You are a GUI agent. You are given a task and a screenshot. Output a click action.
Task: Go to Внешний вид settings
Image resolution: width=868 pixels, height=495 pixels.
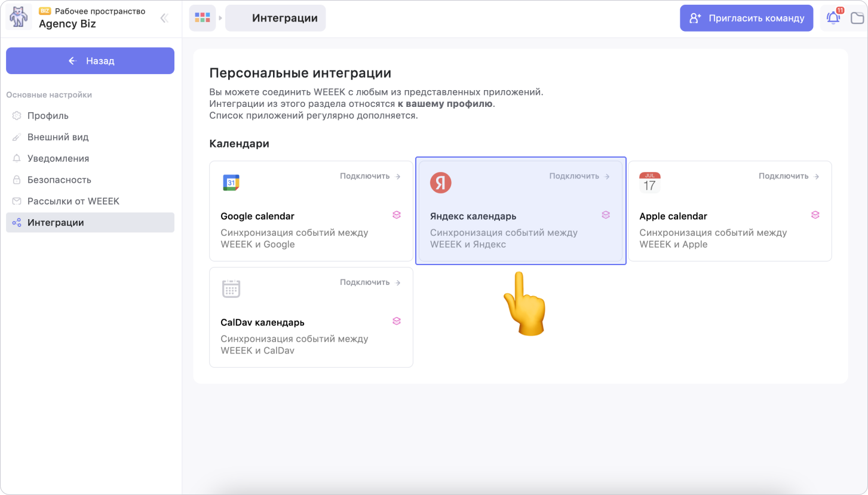point(58,137)
